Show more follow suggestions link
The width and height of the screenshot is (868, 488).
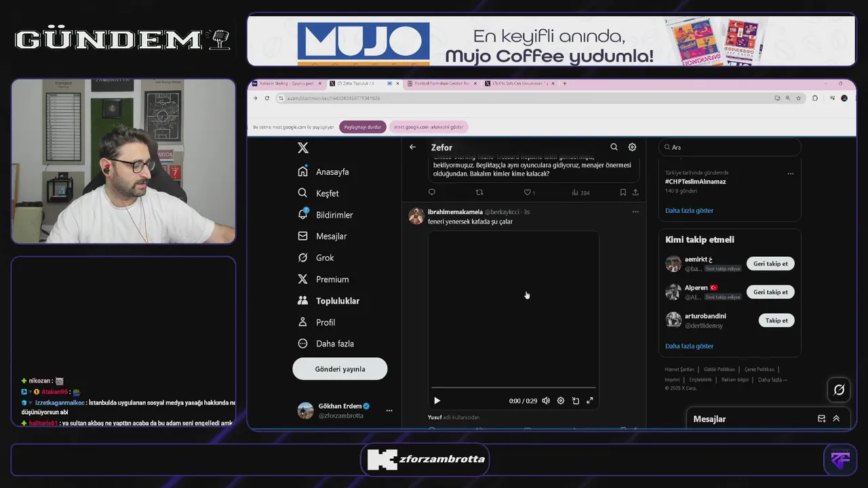pyautogui.click(x=689, y=346)
